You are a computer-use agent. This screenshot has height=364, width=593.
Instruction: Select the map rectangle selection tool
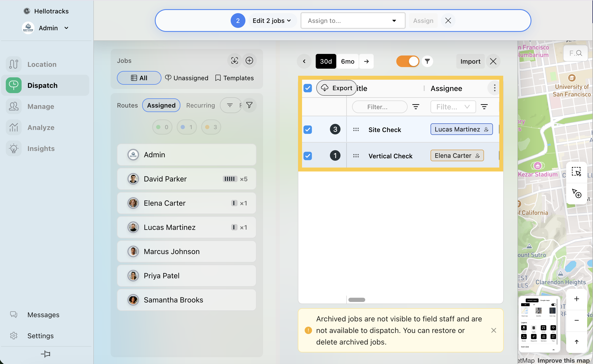click(x=576, y=172)
